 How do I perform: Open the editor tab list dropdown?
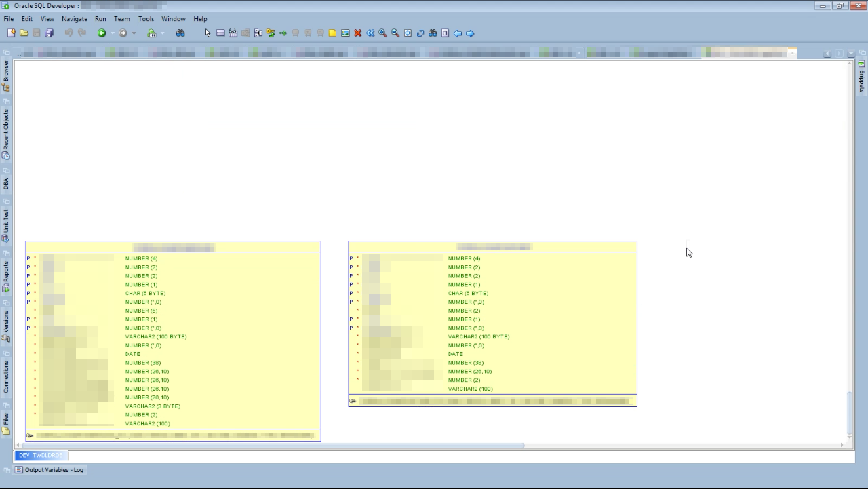coord(851,54)
